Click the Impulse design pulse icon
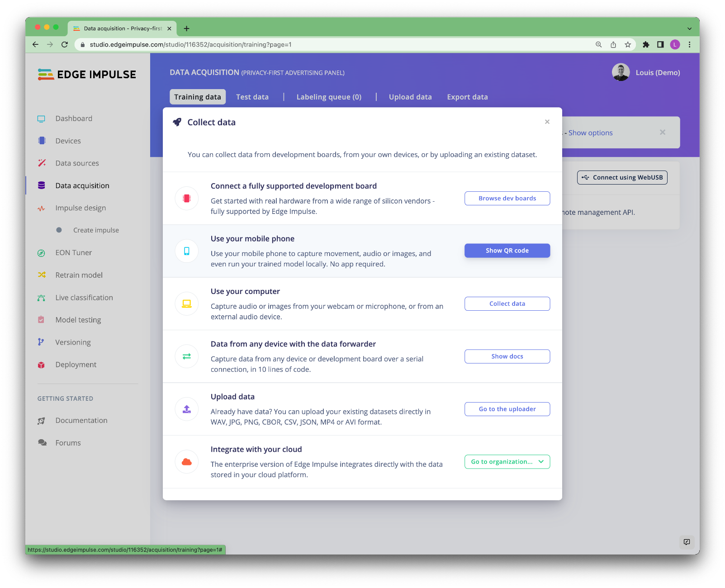Screen dimensions: 725x588 (x=42, y=208)
